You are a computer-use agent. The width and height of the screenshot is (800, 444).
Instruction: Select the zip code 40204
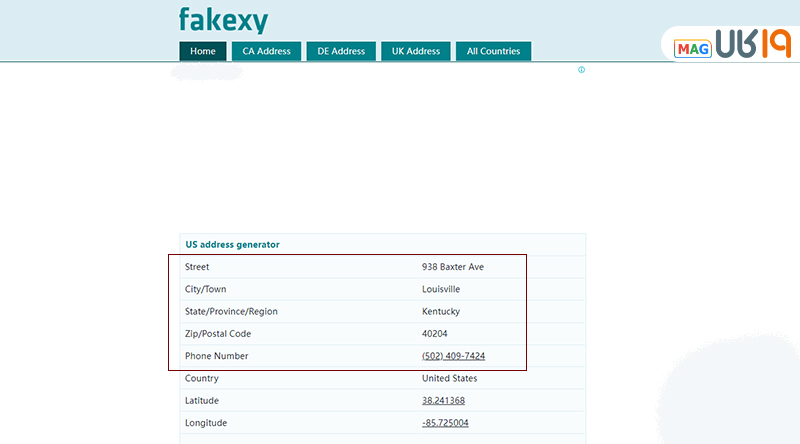[436, 333]
